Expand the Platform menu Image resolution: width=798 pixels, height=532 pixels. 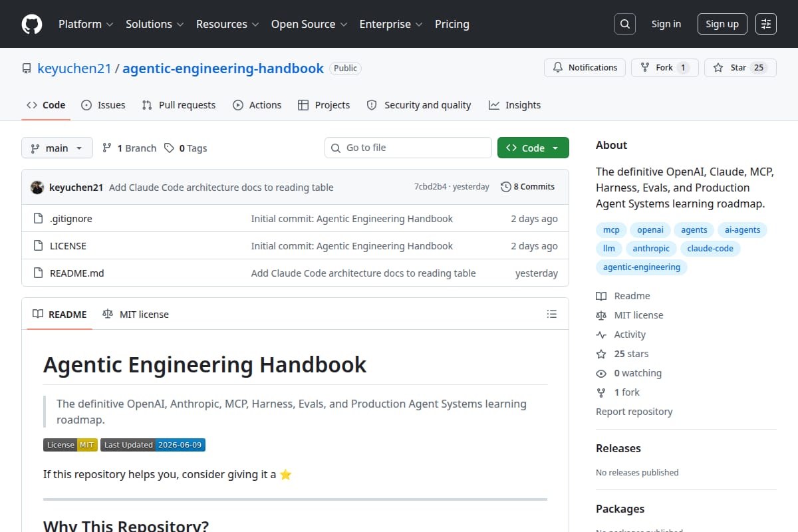coord(86,24)
